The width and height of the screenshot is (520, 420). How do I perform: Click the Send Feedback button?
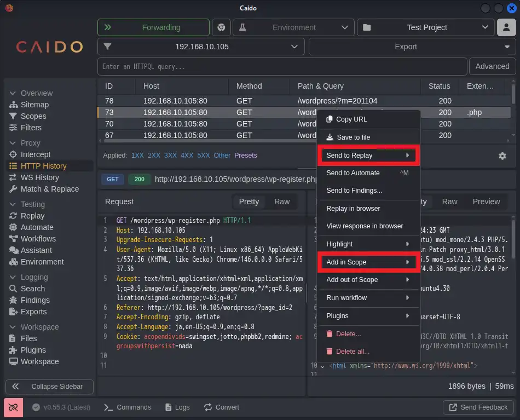(478, 407)
